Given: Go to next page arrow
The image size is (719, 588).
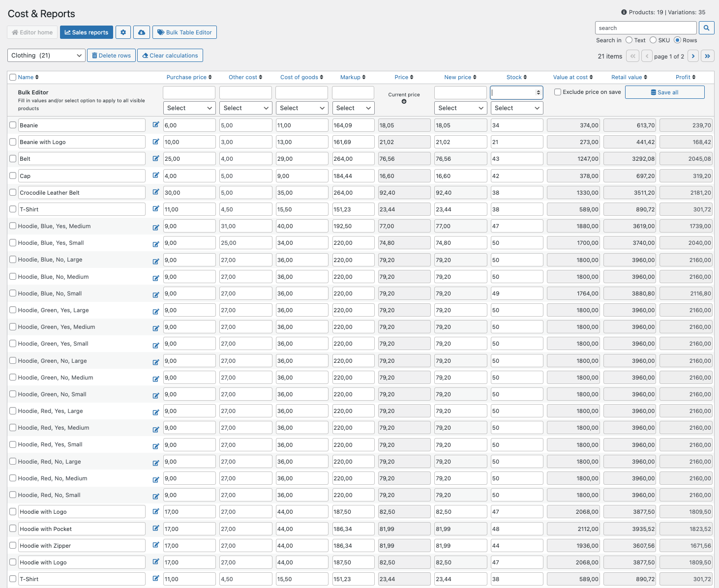Looking at the screenshot, I should pos(693,56).
